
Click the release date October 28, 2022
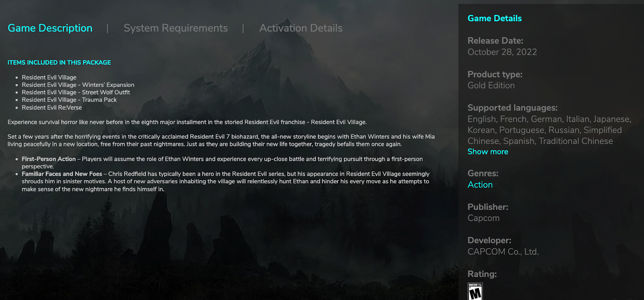[502, 52]
